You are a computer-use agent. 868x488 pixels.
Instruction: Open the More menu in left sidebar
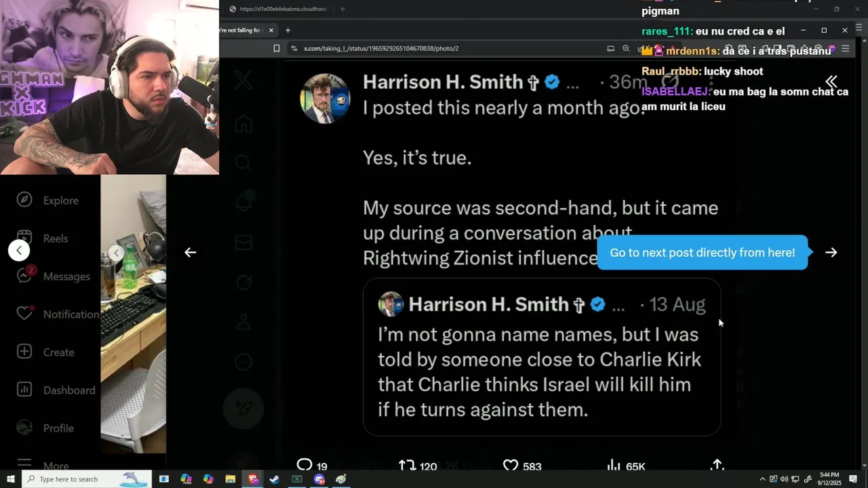click(x=43, y=465)
